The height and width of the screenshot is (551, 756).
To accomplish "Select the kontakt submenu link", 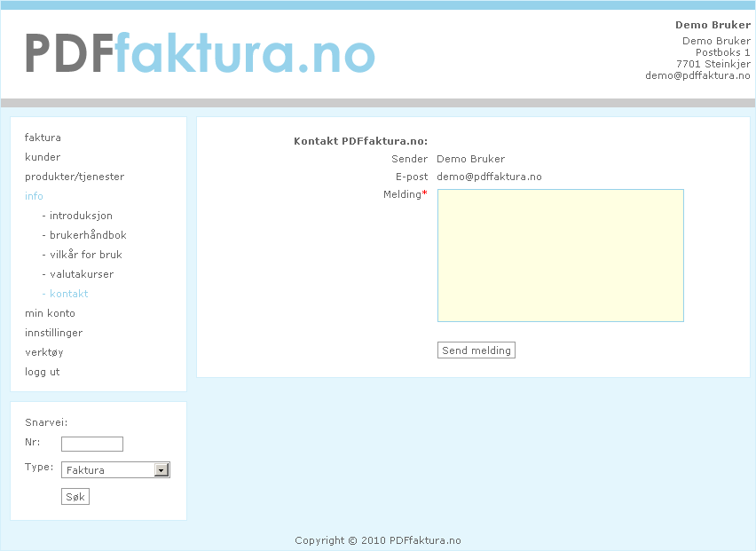I will [x=69, y=294].
